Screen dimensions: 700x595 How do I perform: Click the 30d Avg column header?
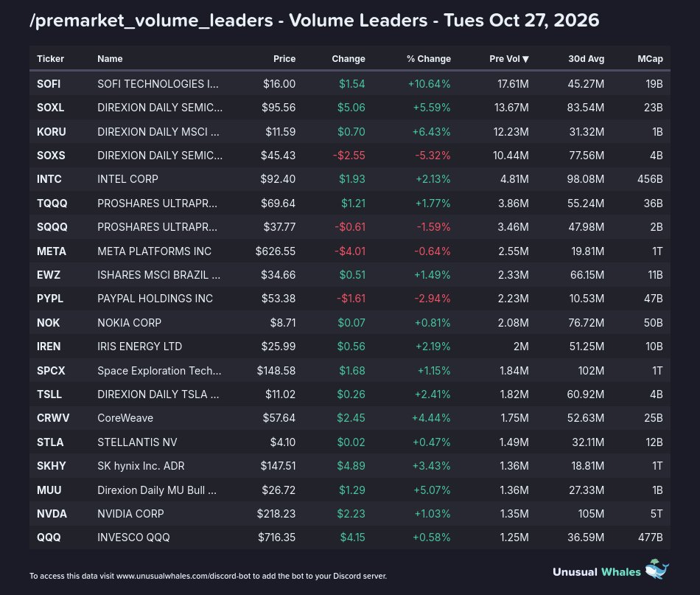pyautogui.click(x=587, y=59)
